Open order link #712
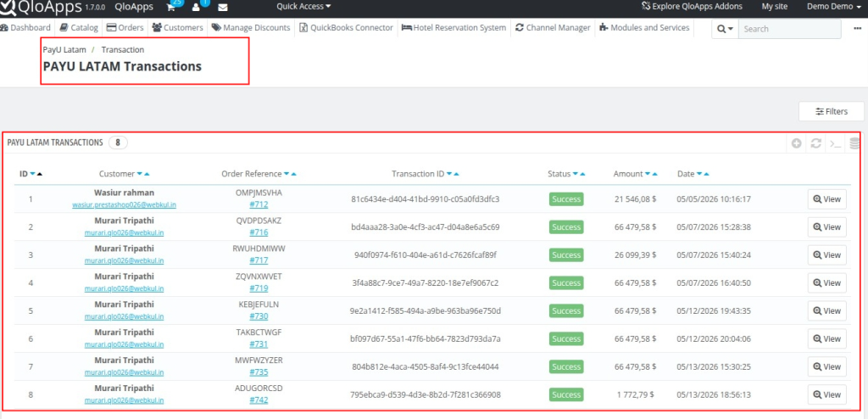The width and height of the screenshot is (868, 419). point(259,204)
